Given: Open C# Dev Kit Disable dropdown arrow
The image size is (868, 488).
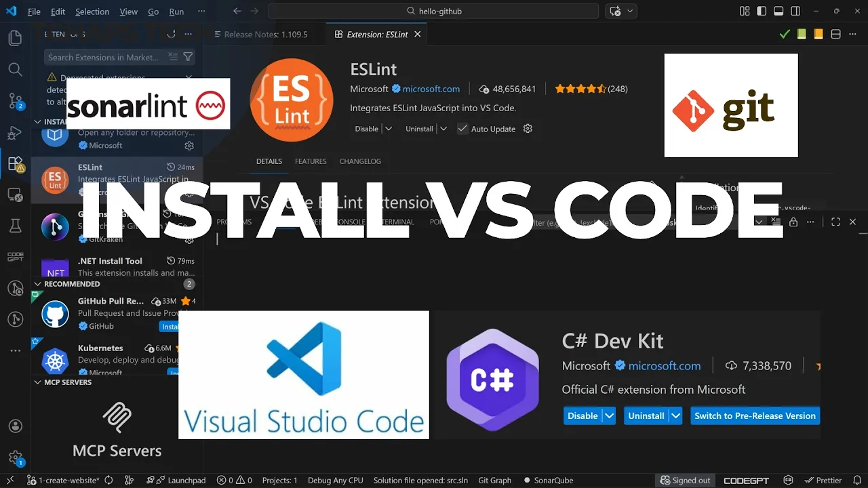Looking at the screenshot, I should [609, 415].
